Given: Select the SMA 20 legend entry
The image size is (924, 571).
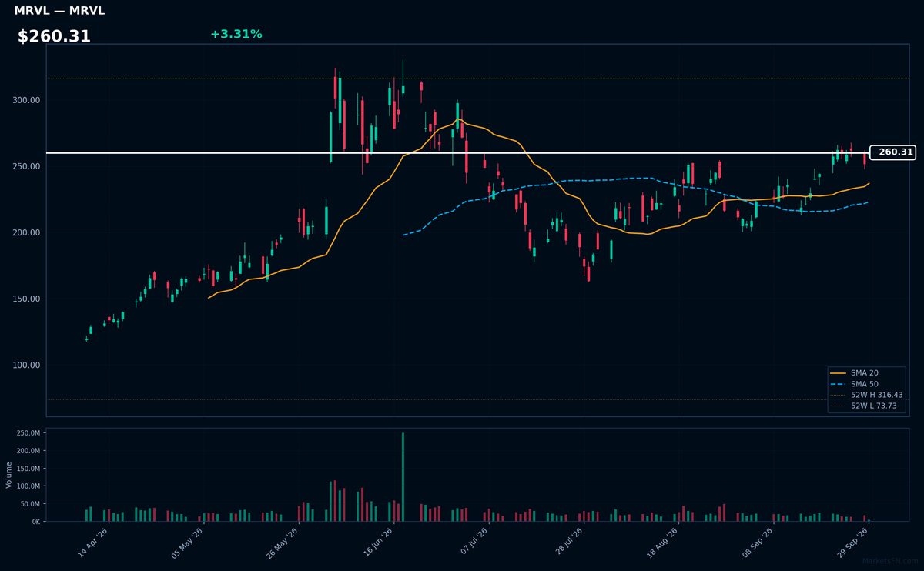Looking at the screenshot, I should click(x=855, y=372).
